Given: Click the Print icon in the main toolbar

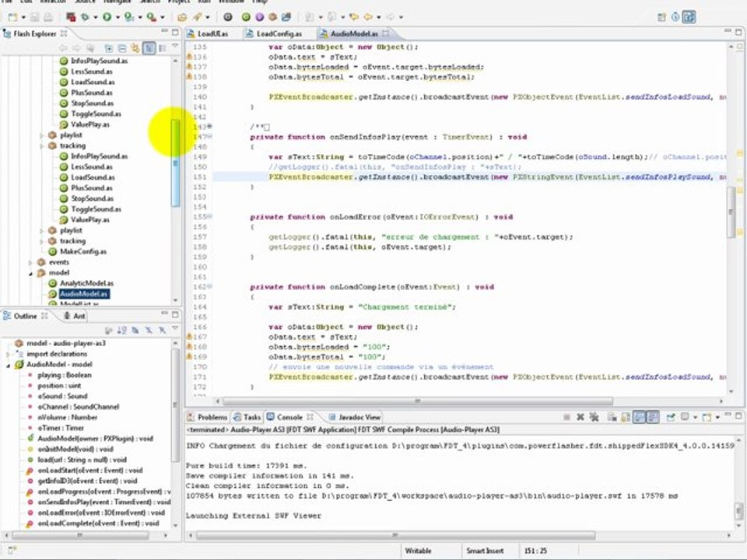Looking at the screenshot, I should [x=48, y=17].
